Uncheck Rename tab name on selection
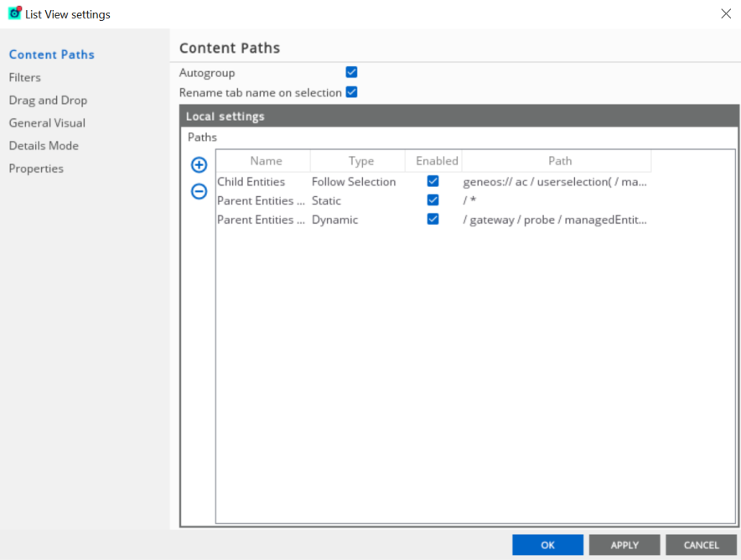This screenshot has width=741, height=560. click(x=352, y=92)
